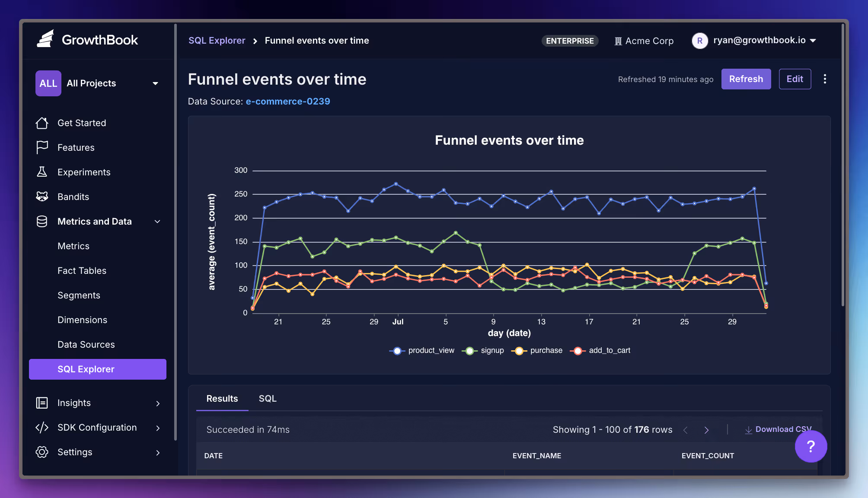This screenshot has height=498, width=868.
Task: Click the purple help bubble
Action: coord(811,446)
